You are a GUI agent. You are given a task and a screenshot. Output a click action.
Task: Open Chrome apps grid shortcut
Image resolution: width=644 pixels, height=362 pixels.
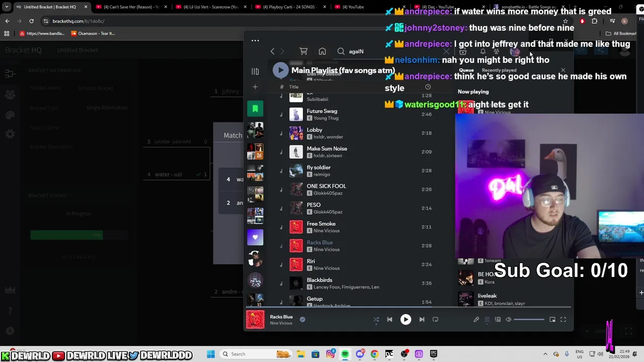tap(7, 34)
